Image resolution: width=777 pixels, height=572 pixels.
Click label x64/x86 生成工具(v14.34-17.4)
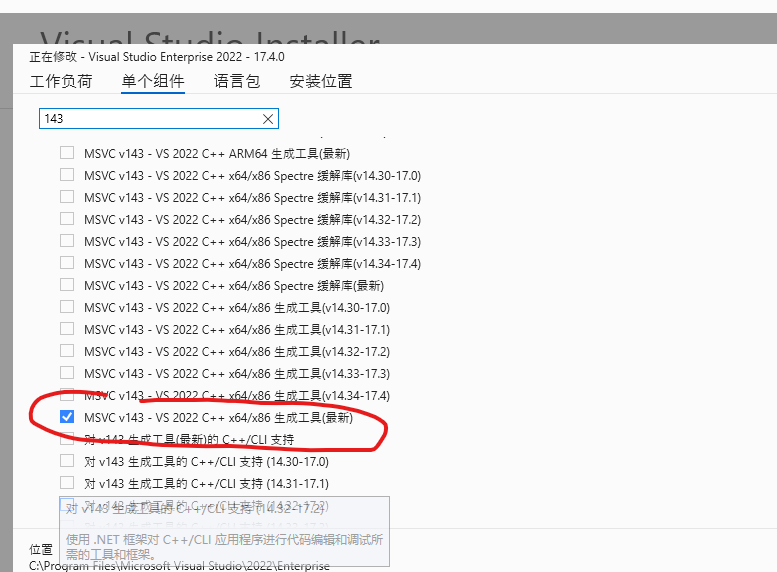click(x=237, y=396)
